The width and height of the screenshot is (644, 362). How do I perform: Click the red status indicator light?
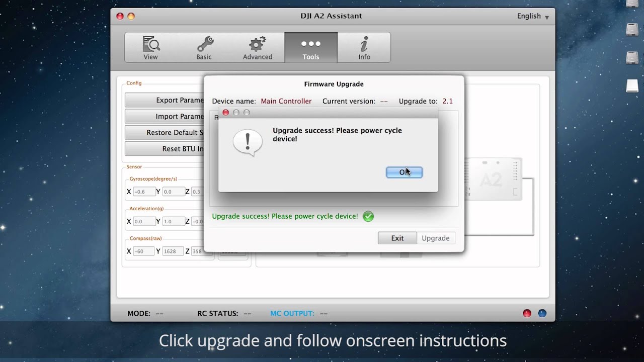[x=527, y=313]
